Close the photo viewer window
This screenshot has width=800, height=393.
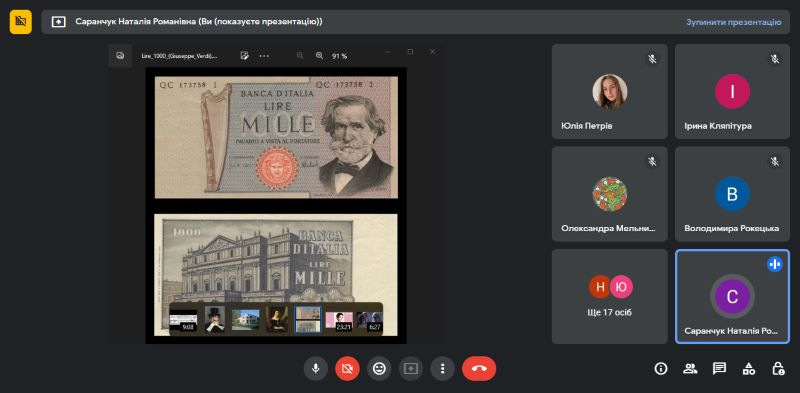pos(433,52)
